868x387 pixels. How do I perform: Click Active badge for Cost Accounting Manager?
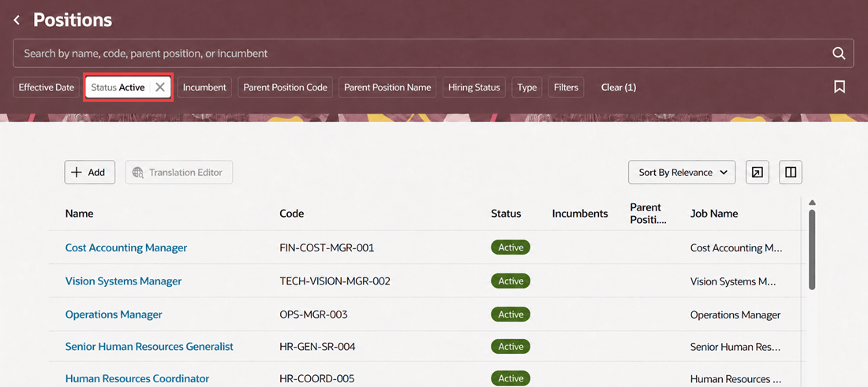point(511,247)
